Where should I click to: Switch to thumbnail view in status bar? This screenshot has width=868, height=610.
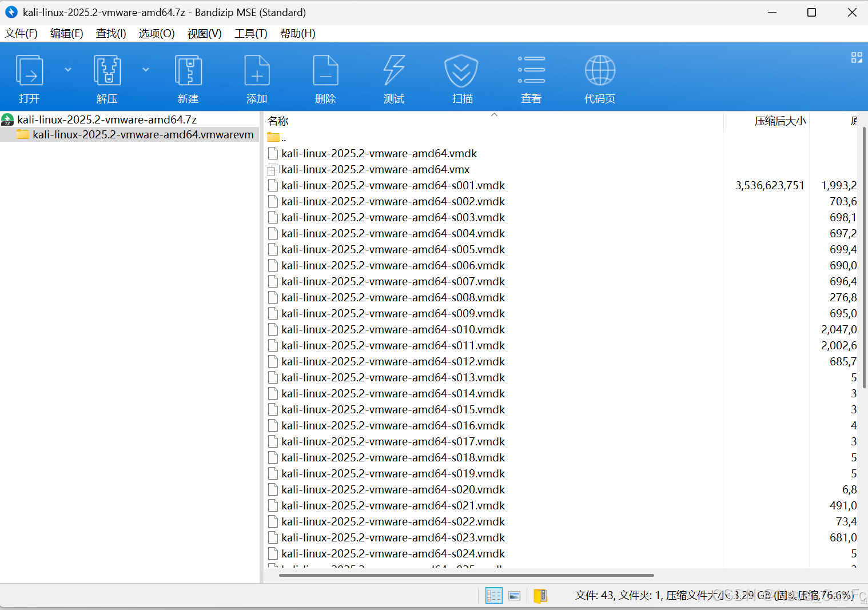(515, 596)
